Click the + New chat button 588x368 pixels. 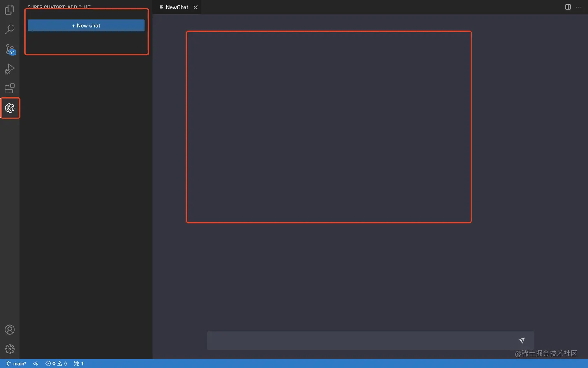pos(86,25)
